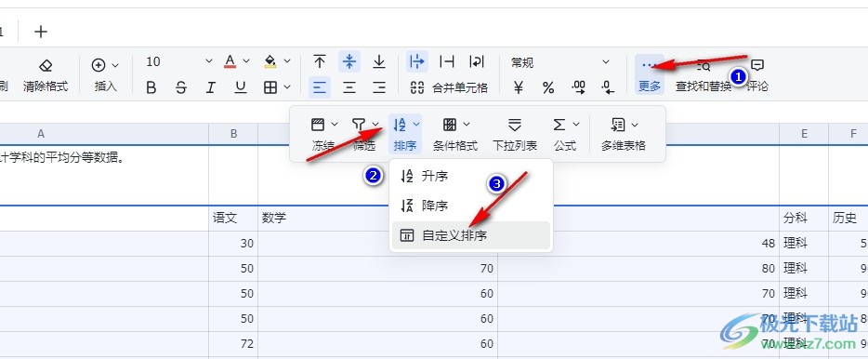Open 查找和替换 find and replace

click(703, 75)
